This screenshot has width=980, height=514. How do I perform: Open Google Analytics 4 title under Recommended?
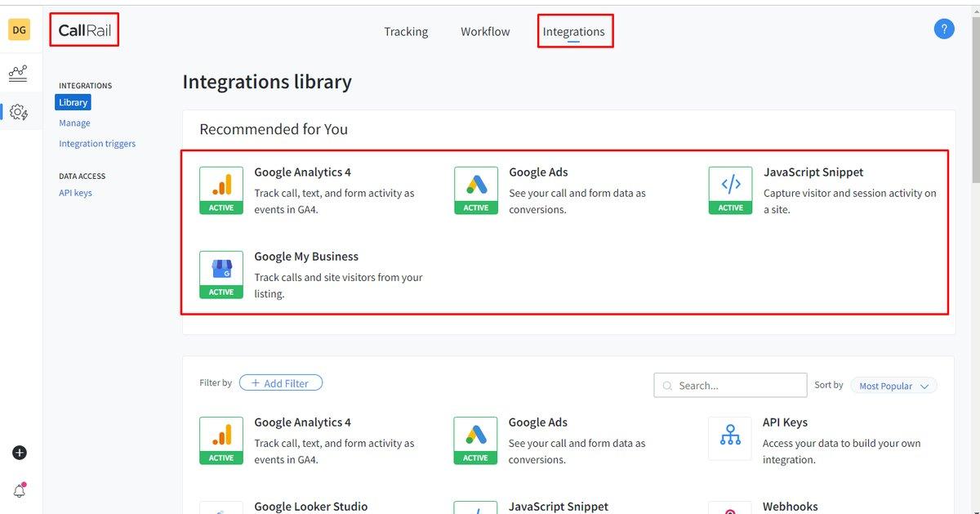click(302, 172)
